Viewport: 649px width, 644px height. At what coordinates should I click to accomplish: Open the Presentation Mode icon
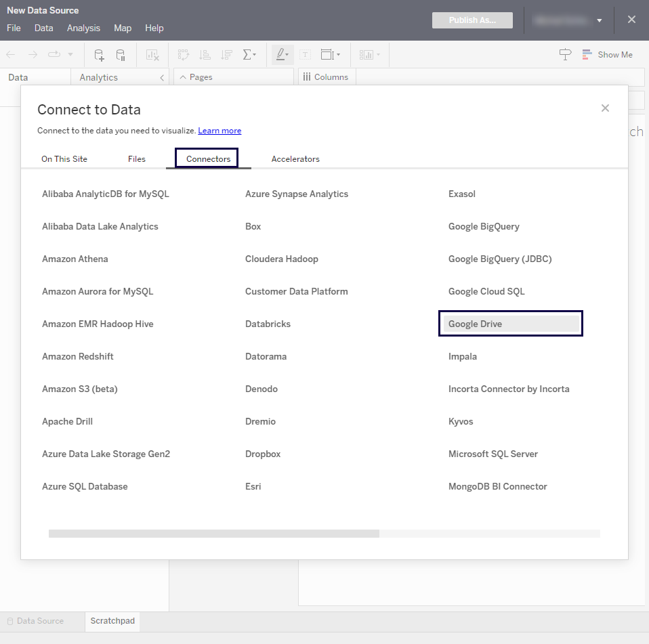click(565, 55)
